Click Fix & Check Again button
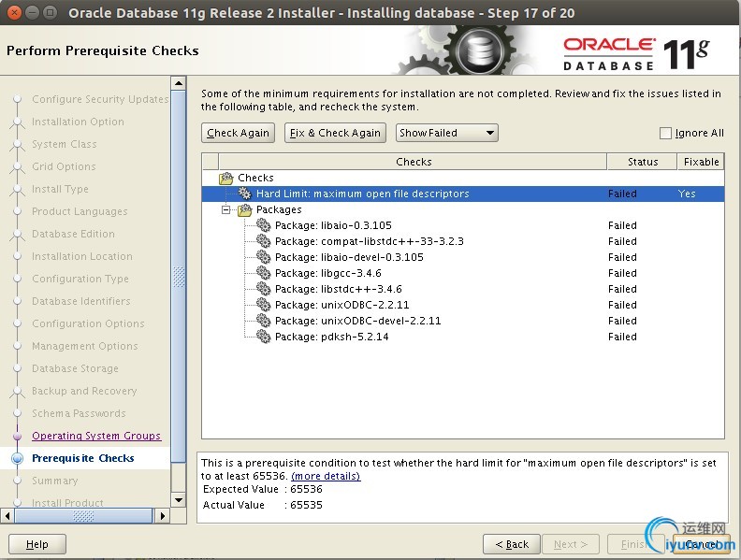Screen dimensions: 741x560 tap(335, 133)
